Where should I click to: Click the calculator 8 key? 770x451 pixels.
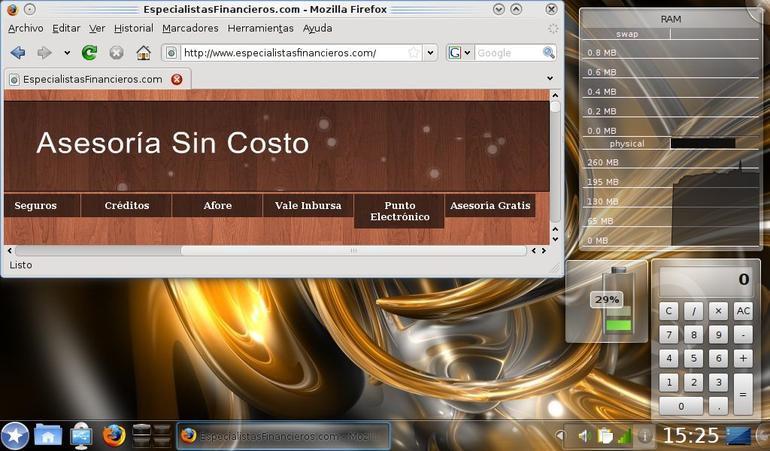click(x=693, y=335)
